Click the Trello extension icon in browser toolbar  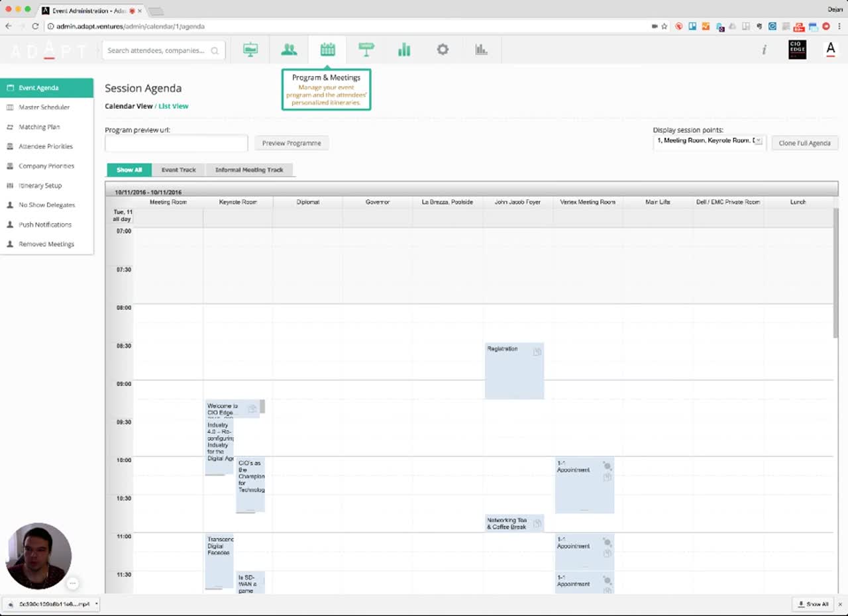click(692, 26)
